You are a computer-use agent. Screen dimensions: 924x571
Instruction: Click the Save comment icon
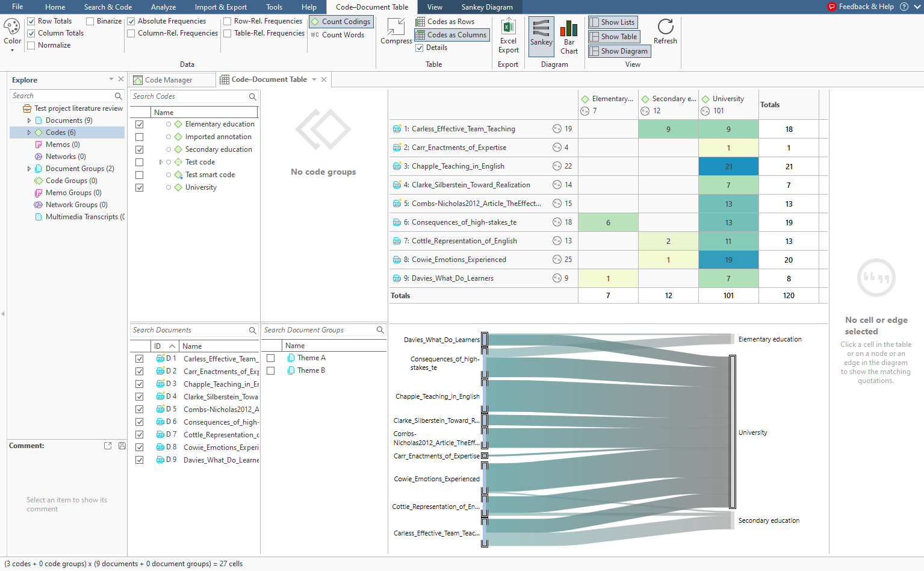[x=122, y=446]
